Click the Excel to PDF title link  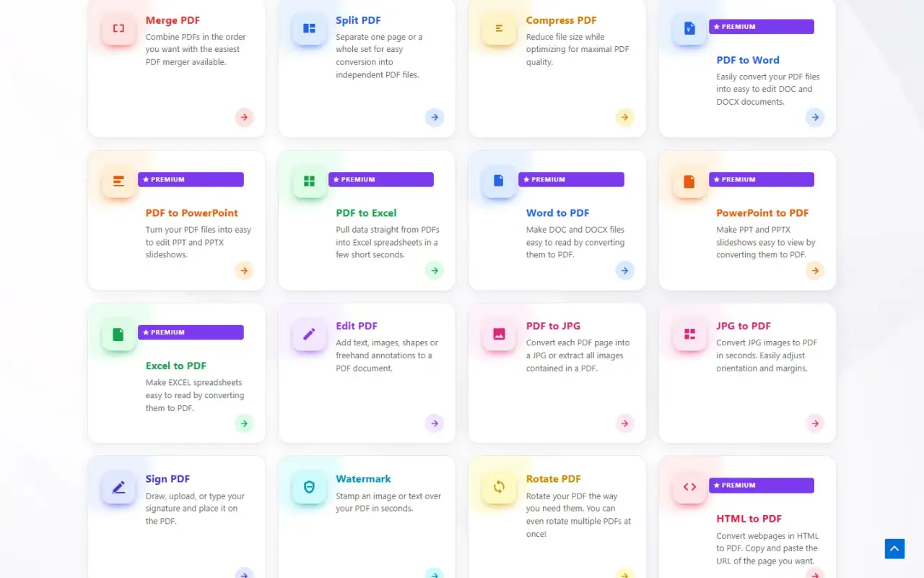click(176, 366)
